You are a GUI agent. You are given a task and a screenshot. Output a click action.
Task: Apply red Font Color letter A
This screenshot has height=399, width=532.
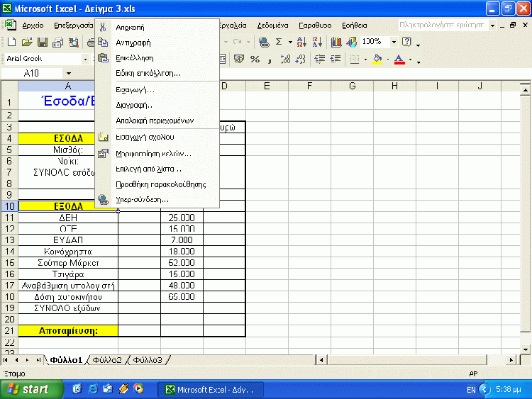[399, 60]
